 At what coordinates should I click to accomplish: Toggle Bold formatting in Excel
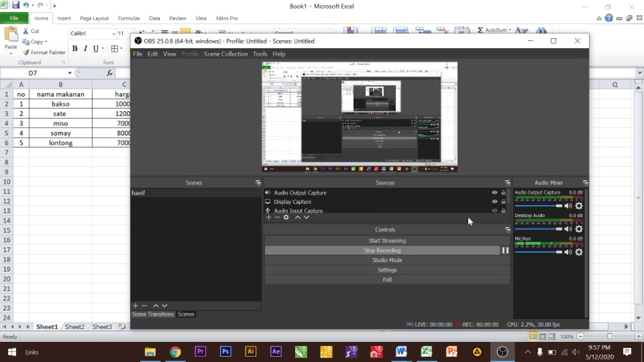pos(75,49)
